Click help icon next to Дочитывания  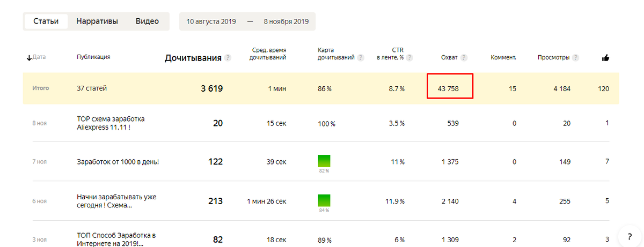click(x=228, y=58)
